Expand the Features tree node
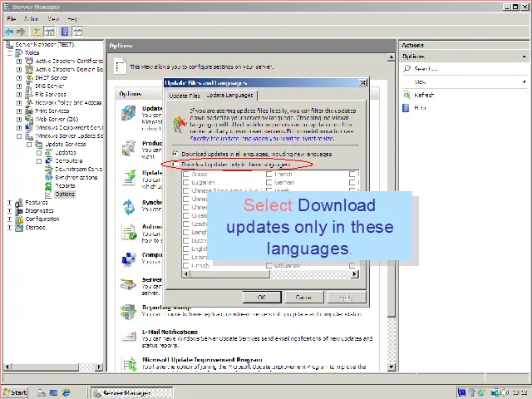 (x=10, y=202)
